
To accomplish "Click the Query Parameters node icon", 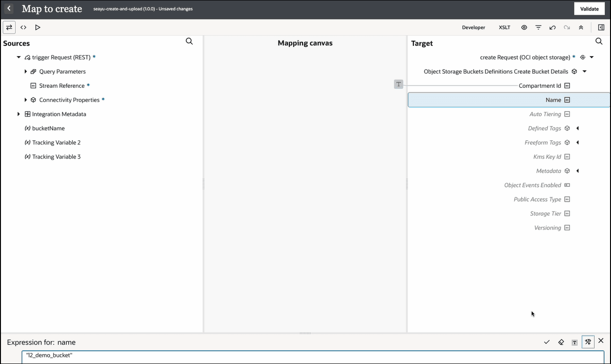I will click(x=34, y=72).
